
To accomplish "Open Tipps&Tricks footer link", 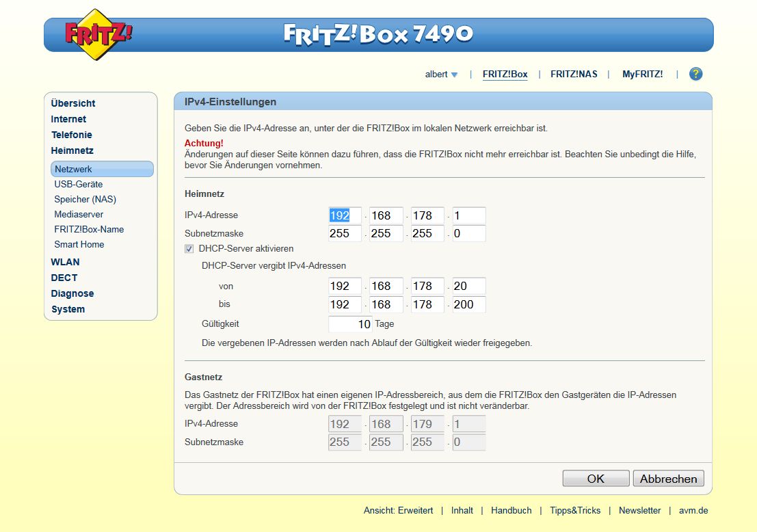I will [575, 510].
